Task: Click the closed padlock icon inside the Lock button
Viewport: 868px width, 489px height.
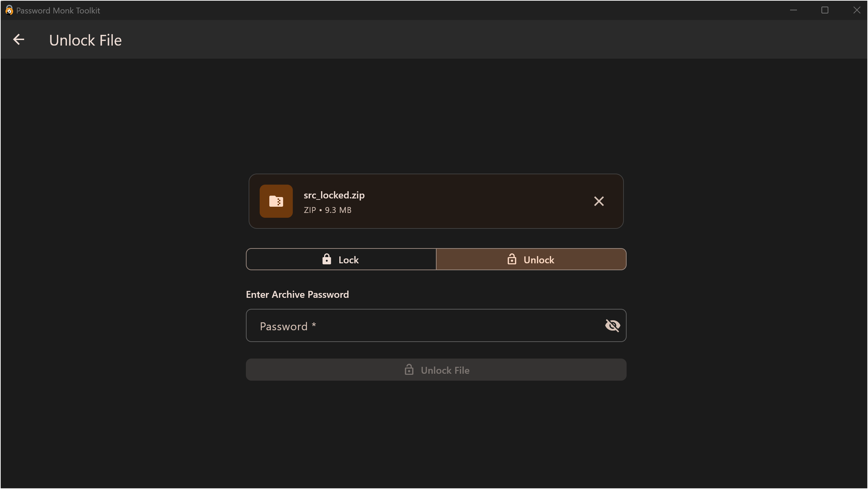Action: [326, 259]
